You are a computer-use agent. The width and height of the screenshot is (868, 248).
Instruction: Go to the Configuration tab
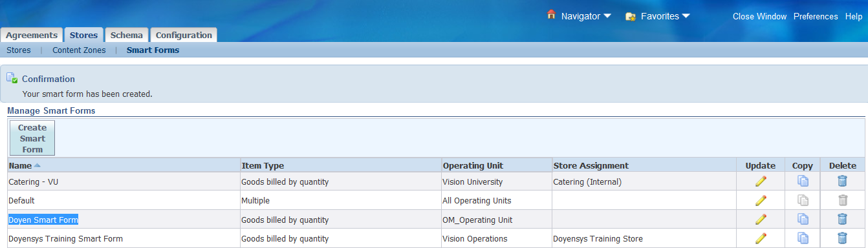click(x=184, y=36)
